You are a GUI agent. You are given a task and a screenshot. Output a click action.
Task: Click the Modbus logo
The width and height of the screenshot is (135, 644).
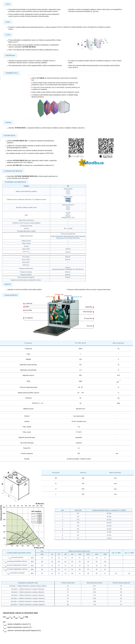pyautogui.click(x=91, y=163)
